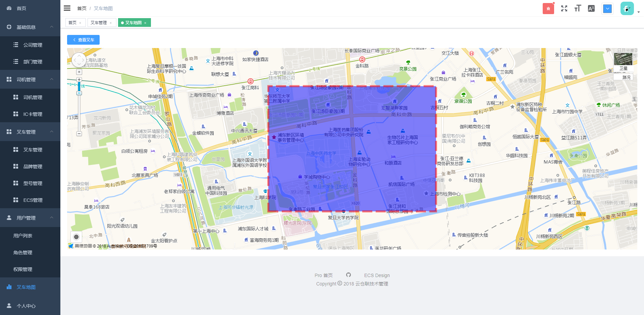The width and height of the screenshot is (644, 315).
Task: Click the font size TT icon
Action: (x=578, y=8)
